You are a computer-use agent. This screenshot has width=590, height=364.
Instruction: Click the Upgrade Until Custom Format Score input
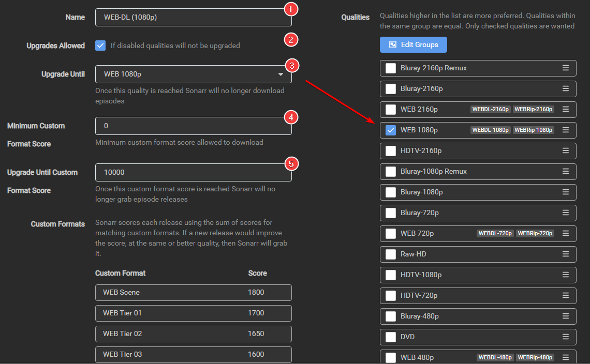[x=193, y=172]
